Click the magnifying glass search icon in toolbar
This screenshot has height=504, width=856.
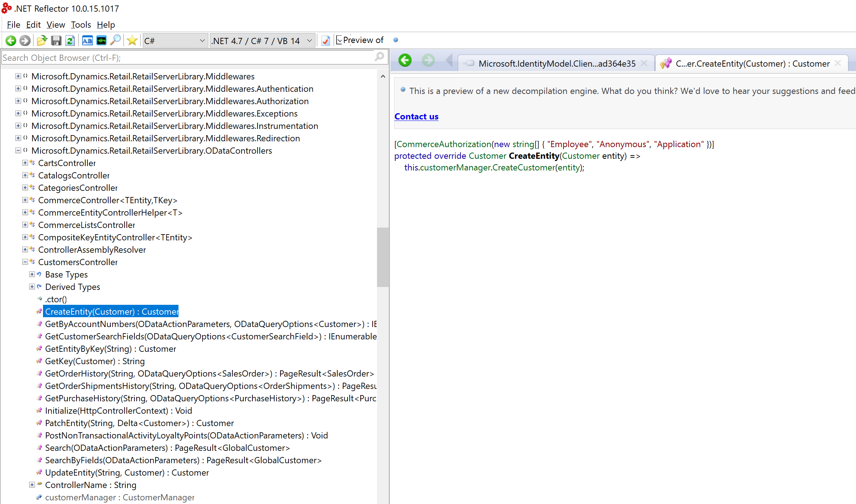click(x=115, y=40)
